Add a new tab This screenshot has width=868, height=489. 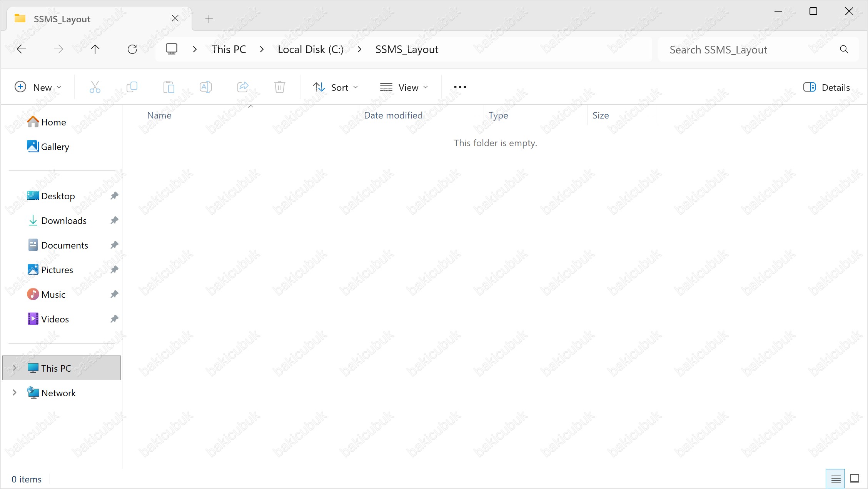(209, 19)
